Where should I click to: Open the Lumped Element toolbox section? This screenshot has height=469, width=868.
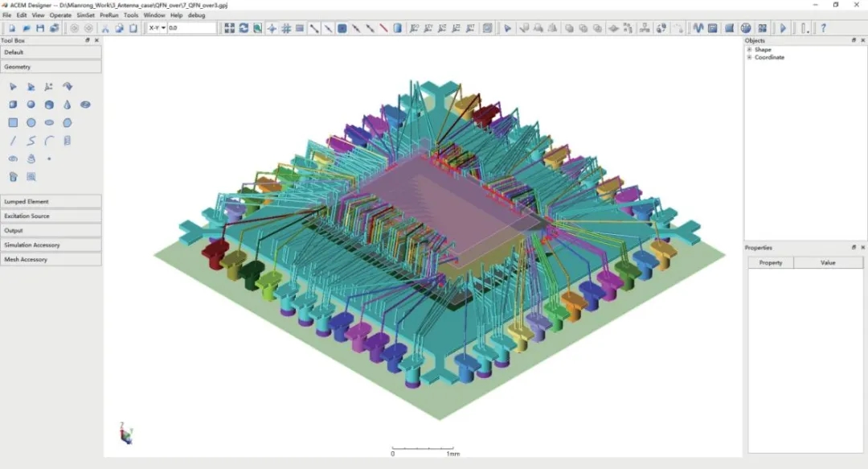click(51, 202)
